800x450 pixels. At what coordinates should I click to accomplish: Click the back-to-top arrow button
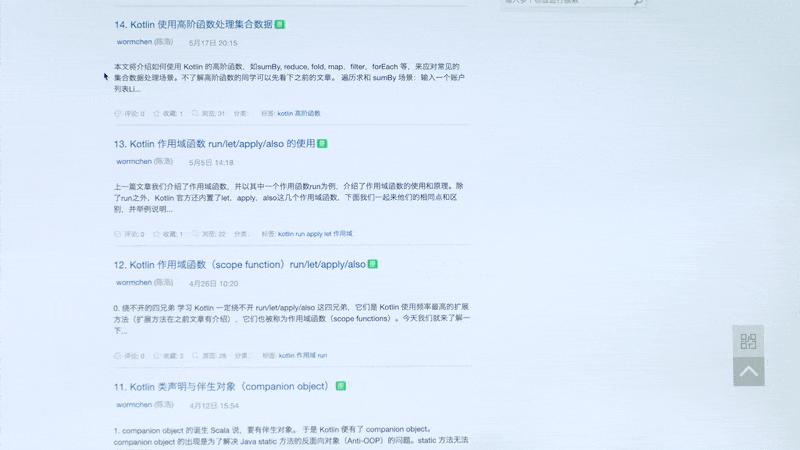748,371
